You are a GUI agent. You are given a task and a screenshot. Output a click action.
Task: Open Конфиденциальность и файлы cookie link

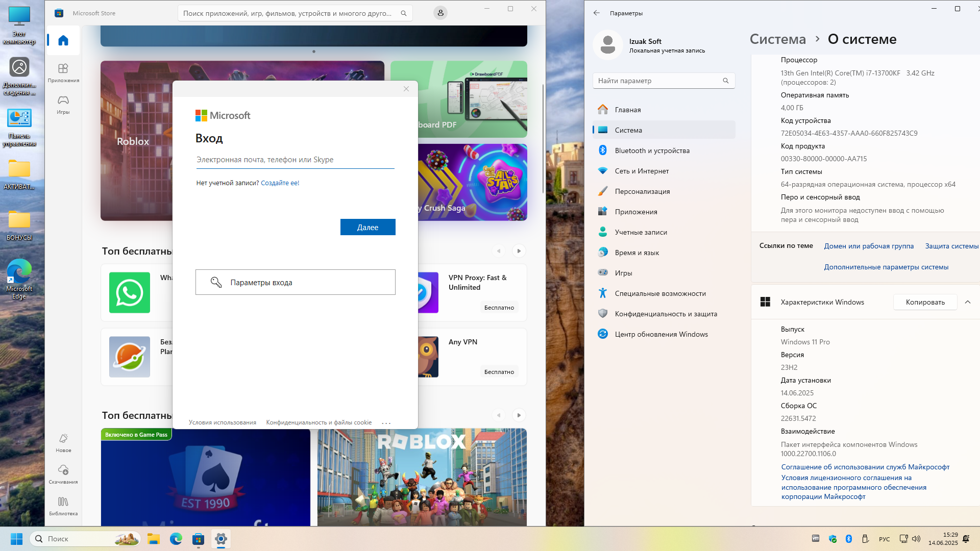coord(318,422)
